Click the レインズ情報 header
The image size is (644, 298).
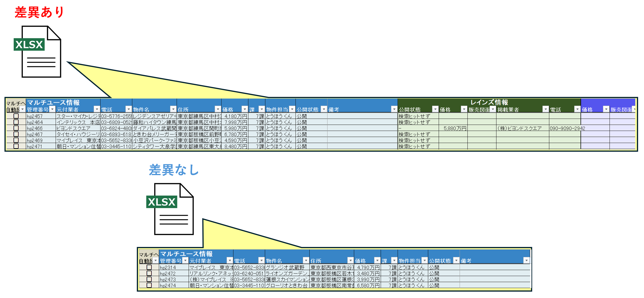coord(489,102)
